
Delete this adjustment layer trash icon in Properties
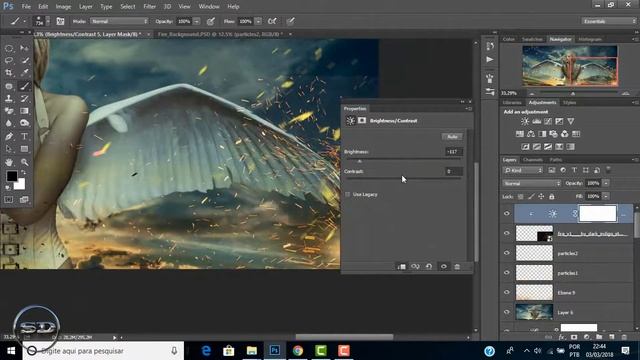pyautogui.click(x=457, y=267)
